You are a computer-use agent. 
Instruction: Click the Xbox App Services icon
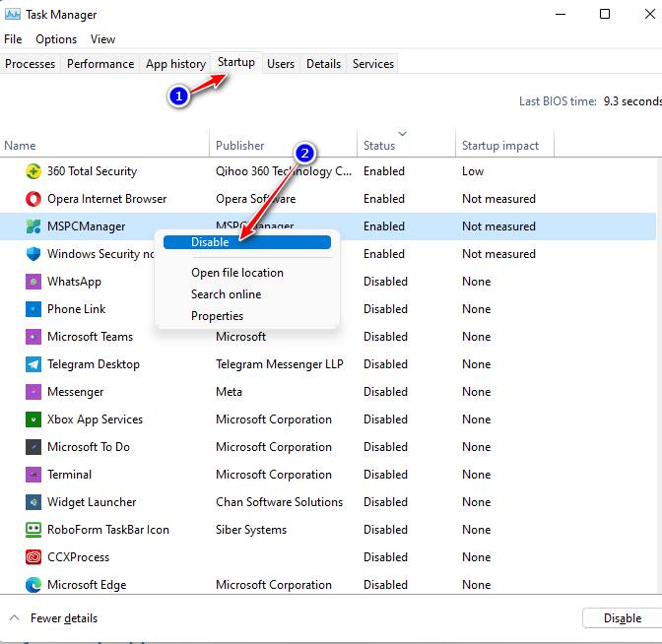click(33, 419)
